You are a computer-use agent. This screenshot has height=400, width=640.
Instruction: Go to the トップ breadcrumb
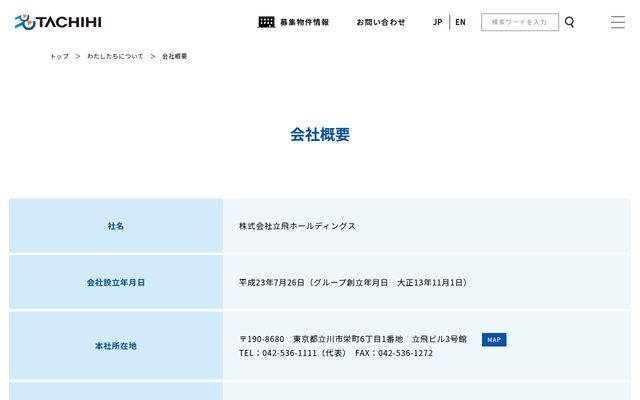(x=60, y=56)
